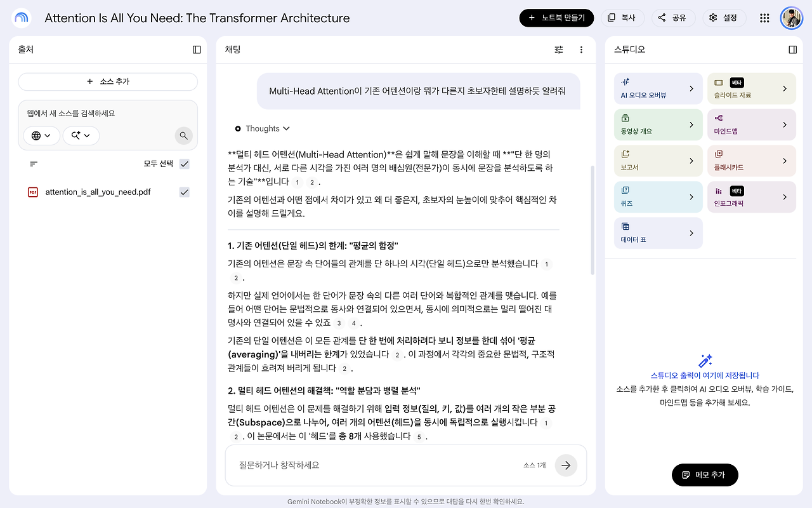Image resolution: width=812 pixels, height=508 pixels.
Task: Open the web globe source dropdown
Action: point(41,135)
